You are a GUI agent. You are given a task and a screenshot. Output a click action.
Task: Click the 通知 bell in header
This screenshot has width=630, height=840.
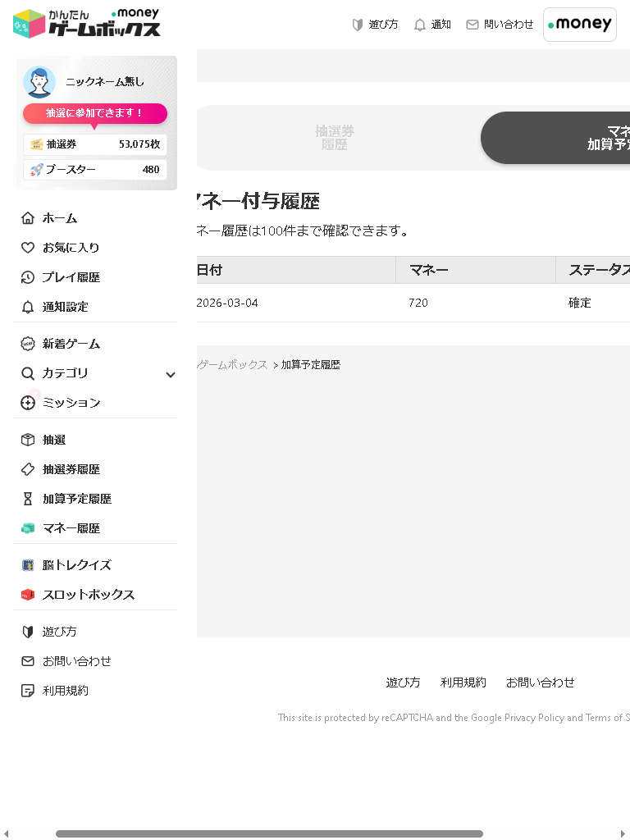[432, 25]
